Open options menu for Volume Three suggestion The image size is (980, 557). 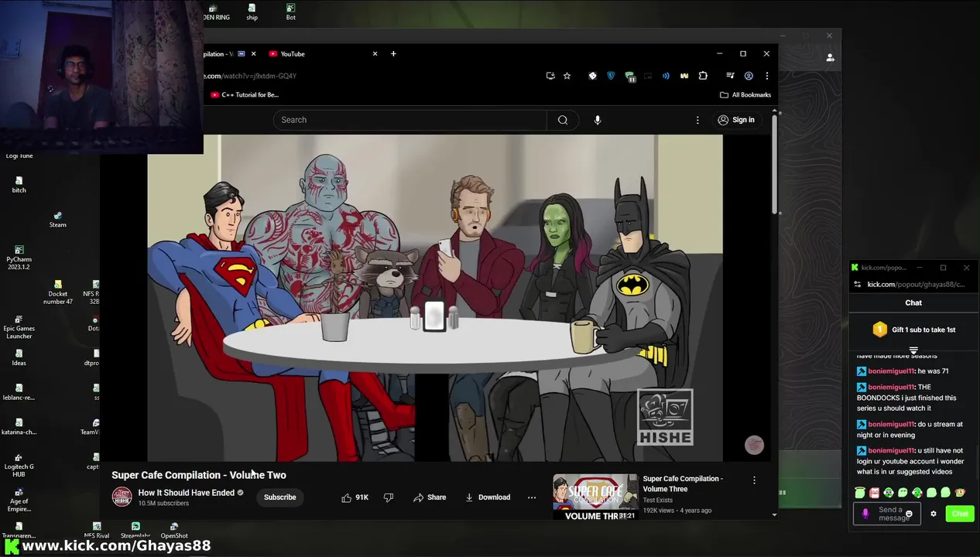pos(754,480)
